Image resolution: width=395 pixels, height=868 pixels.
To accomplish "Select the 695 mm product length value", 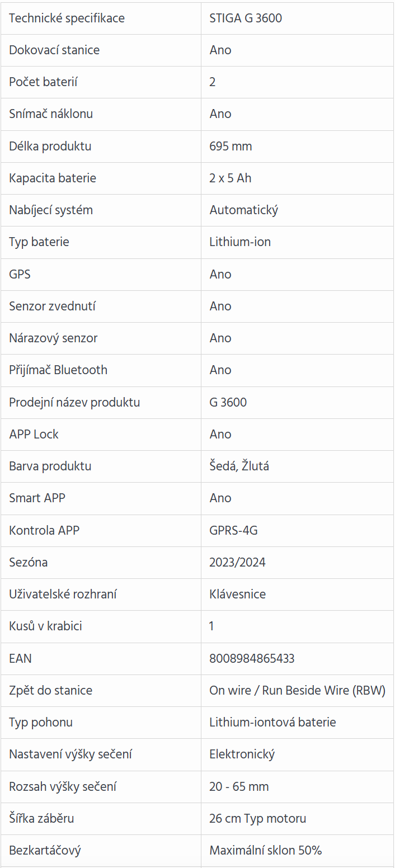I will pyautogui.click(x=231, y=146).
